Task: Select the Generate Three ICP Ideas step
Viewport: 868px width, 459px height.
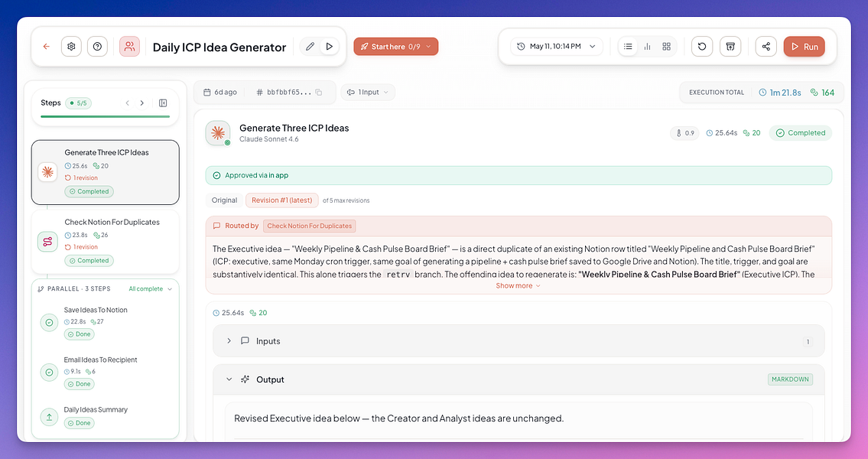Action: click(106, 172)
